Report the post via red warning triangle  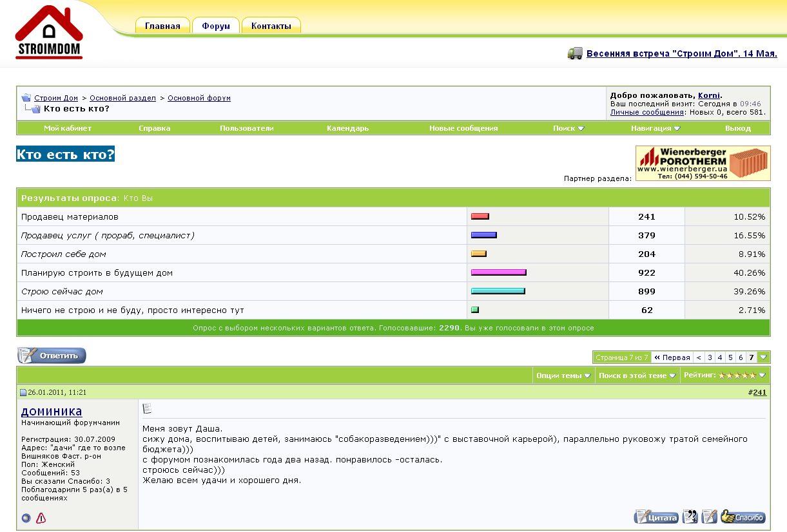point(41,517)
